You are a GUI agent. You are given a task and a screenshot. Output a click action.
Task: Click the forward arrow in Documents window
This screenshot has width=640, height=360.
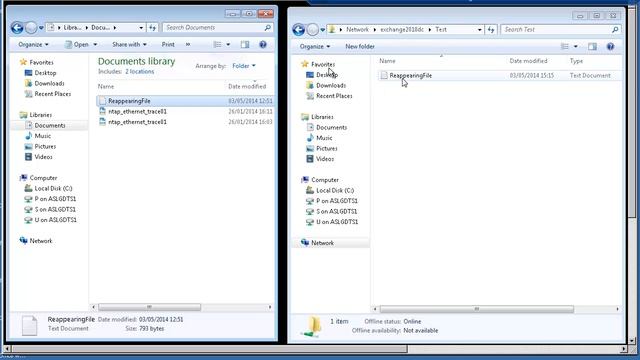tap(31, 28)
